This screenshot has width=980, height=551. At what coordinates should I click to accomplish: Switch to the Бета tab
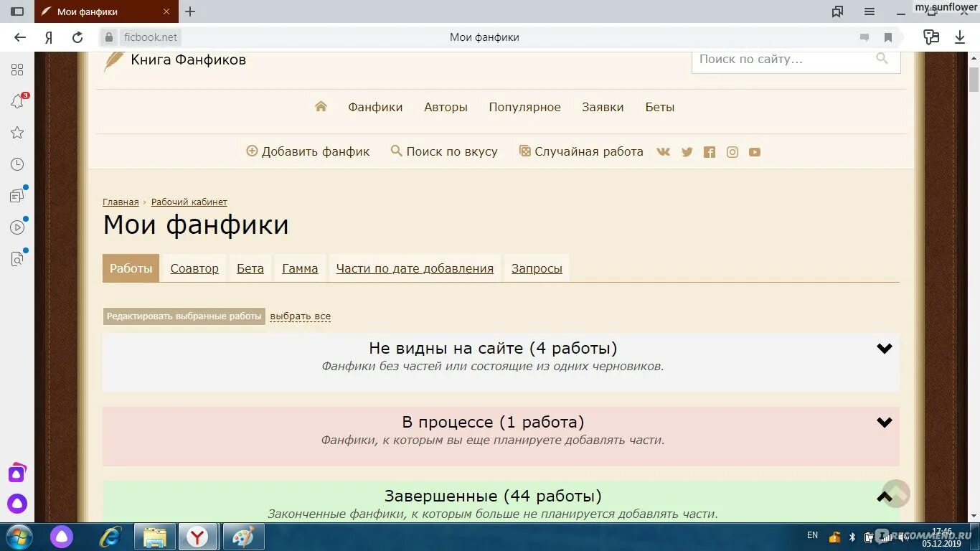pos(250,268)
